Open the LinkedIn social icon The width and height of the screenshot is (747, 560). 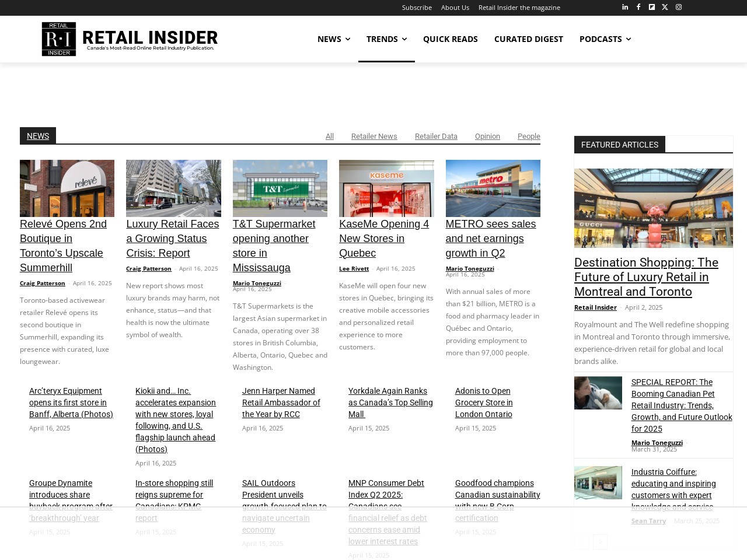pyautogui.click(x=625, y=7)
